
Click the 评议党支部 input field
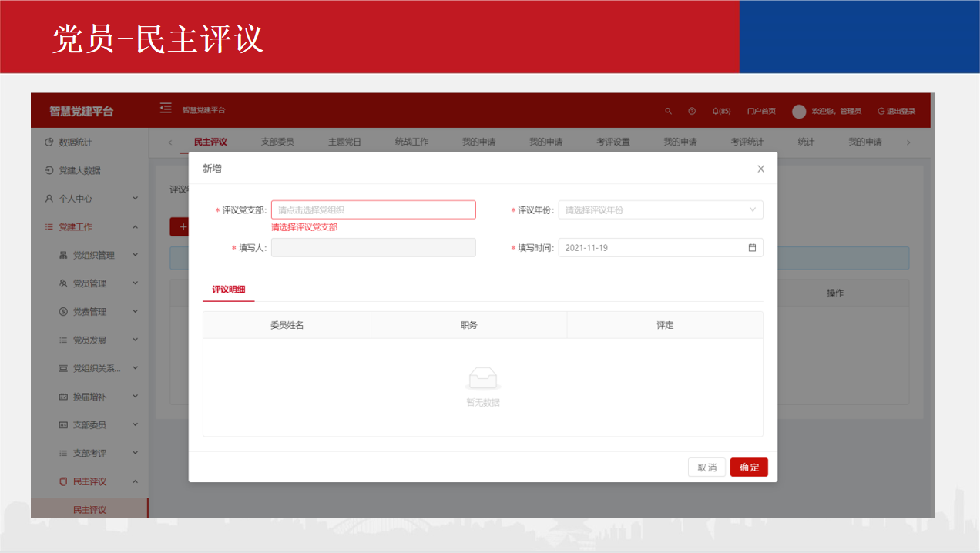pos(373,210)
